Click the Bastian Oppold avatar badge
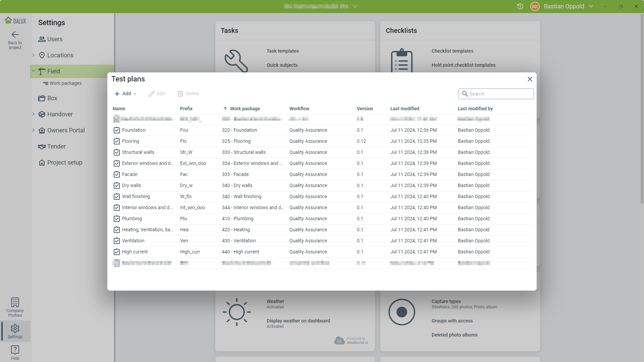Viewport: 644px width, 362px height. pos(535,6)
